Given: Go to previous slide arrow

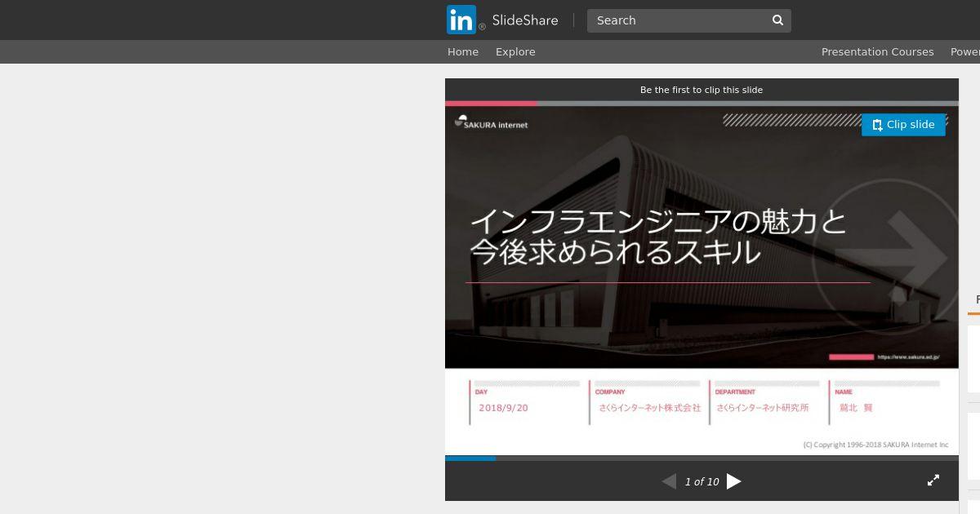Looking at the screenshot, I should 669,481.
